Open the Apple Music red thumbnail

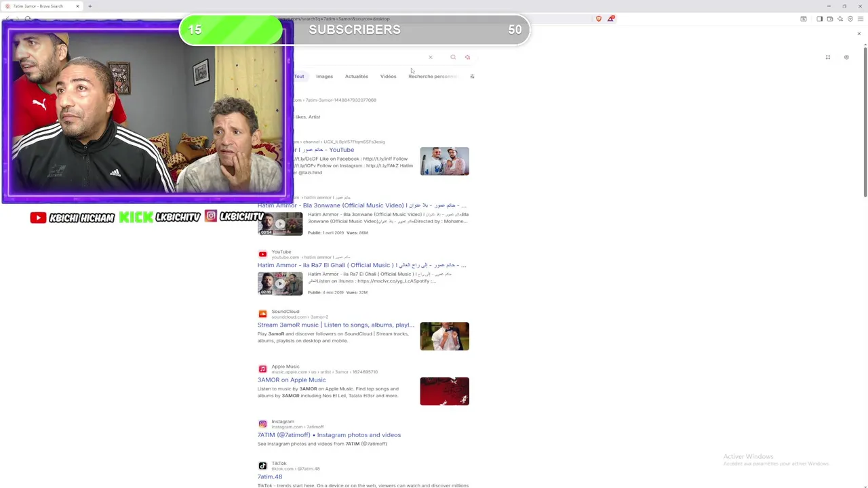pos(444,391)
